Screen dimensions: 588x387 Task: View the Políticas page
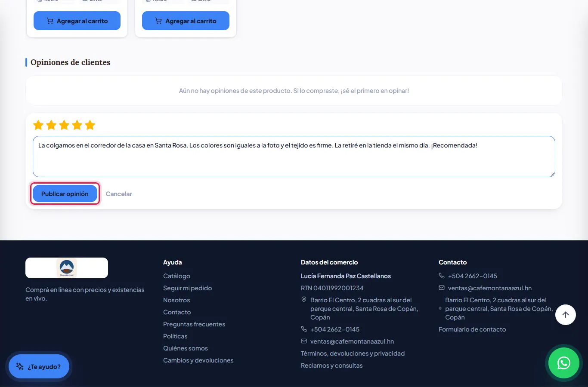pyautogui.click(x=175, y=336)
